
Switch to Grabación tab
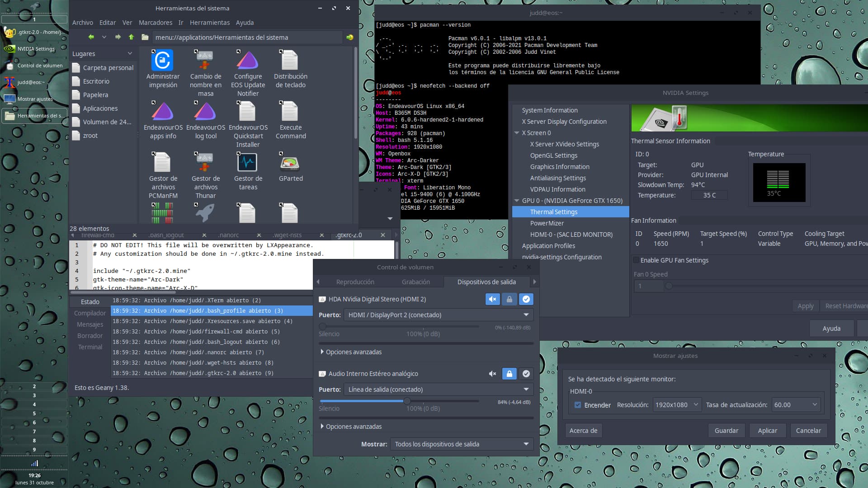(x=415, y=282)
